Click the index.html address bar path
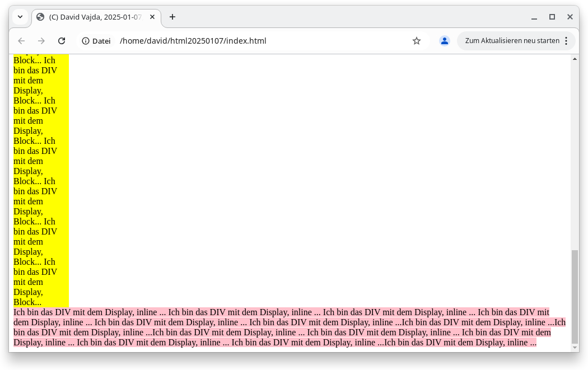Screen dimensions: 588x370 tap(193, 40)
